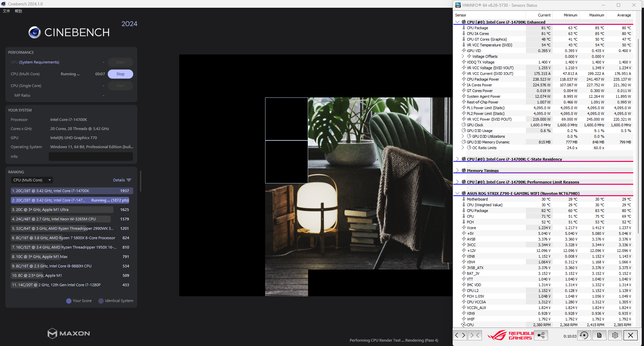The height and width of the screenshot is (346, 644).
Task: Click the lightning icon beside Vcore
Action: 464,228
